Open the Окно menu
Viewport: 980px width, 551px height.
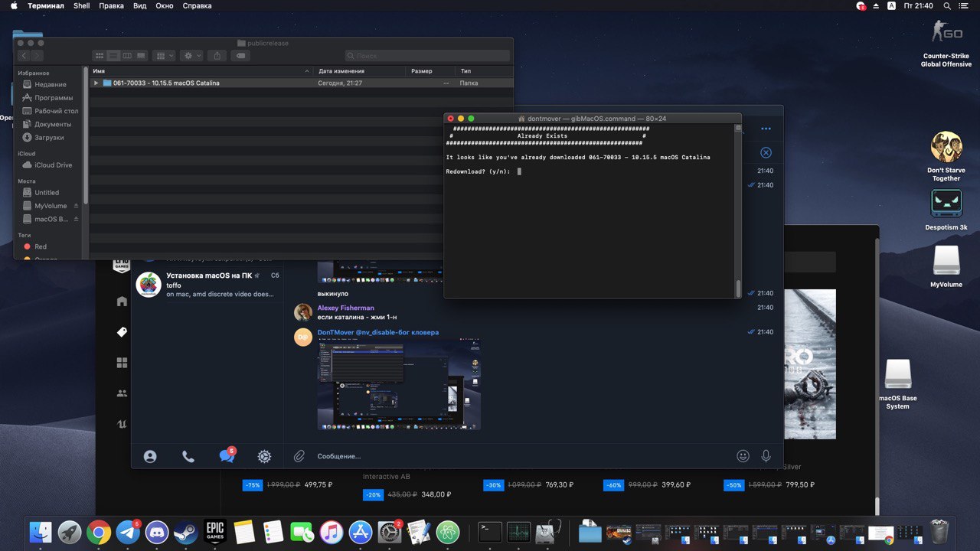[x=164, y=5]
